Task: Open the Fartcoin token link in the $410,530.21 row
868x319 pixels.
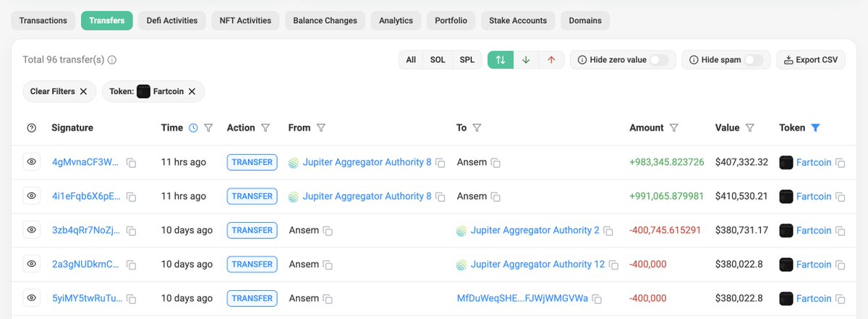Action: [814, 197]
